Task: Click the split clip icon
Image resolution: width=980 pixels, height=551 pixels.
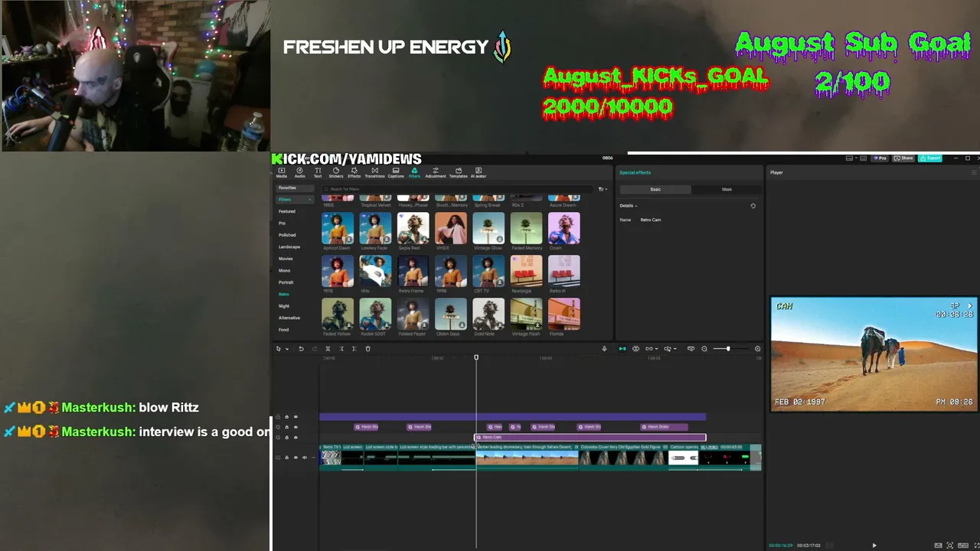Action: [x=328, y=349]
